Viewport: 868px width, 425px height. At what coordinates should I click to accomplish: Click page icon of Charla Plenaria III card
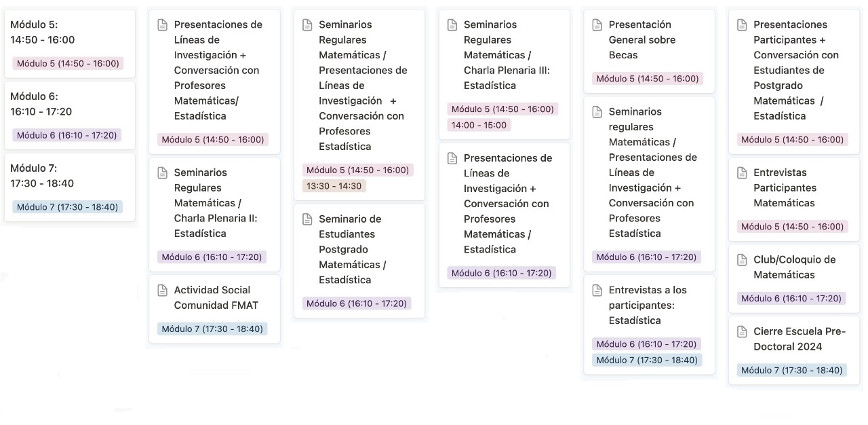click(x=452, y=25)
